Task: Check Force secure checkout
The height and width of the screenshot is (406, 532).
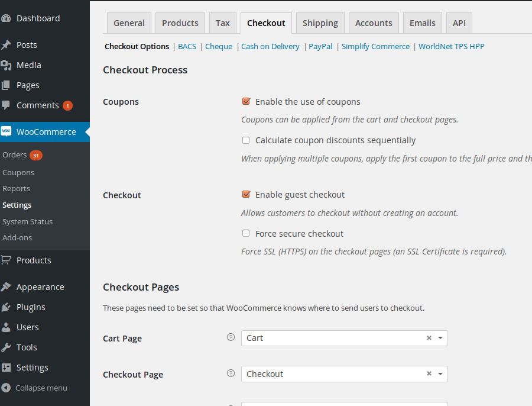Action: coord(246,233)
